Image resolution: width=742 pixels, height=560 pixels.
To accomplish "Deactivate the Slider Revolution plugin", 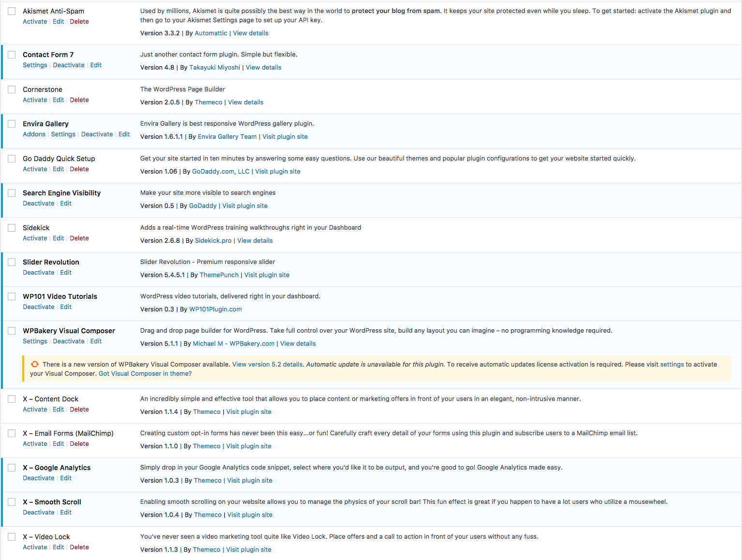I will [39, 272].
